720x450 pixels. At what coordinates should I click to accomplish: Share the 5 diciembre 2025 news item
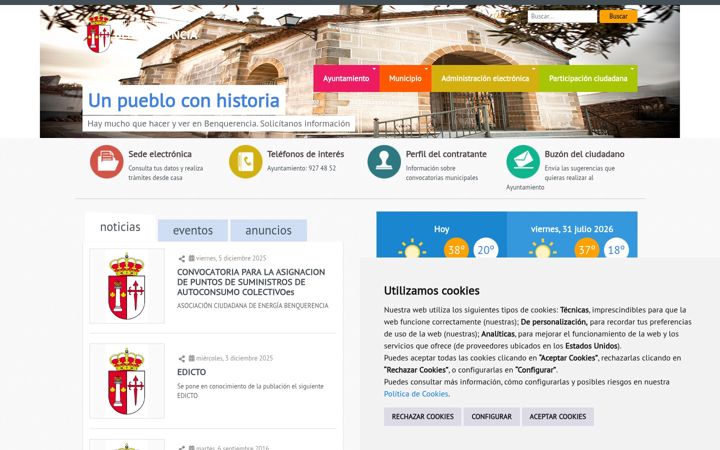(x=182, y=259)
